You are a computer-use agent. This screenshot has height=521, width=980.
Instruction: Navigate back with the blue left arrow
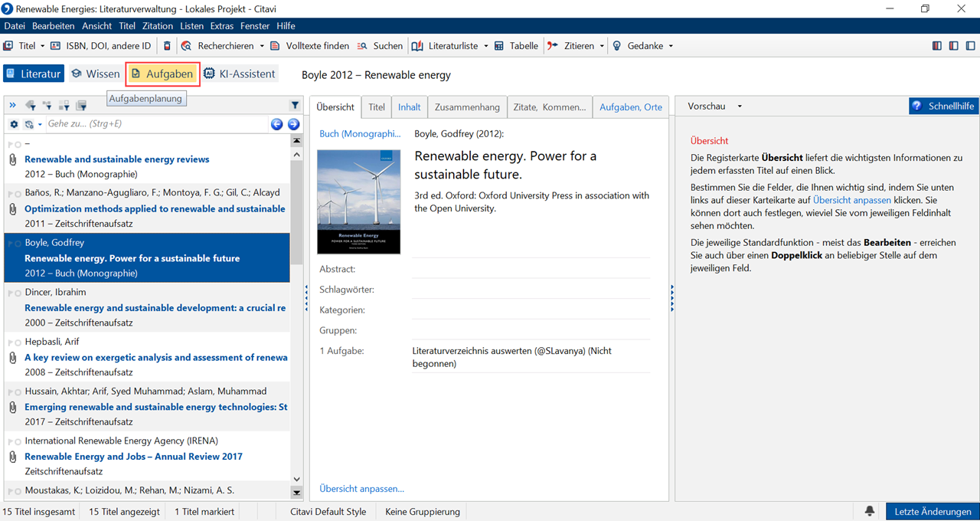point(277,124)
